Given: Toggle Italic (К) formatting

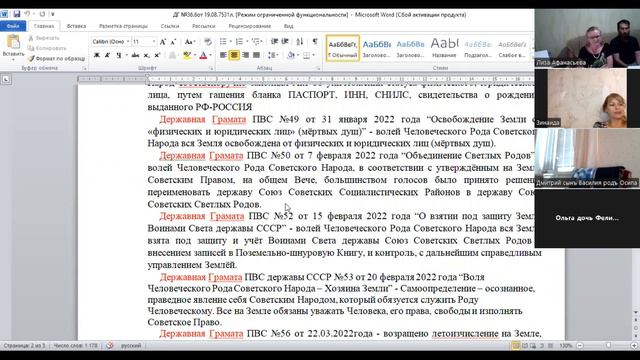Looking at the screenshot, I should pyautogui.click(x=107, y=55).
